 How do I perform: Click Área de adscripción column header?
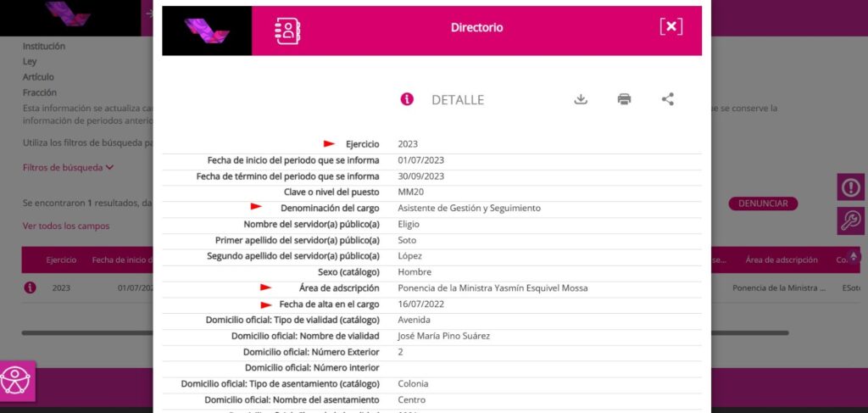click(781, 260)
